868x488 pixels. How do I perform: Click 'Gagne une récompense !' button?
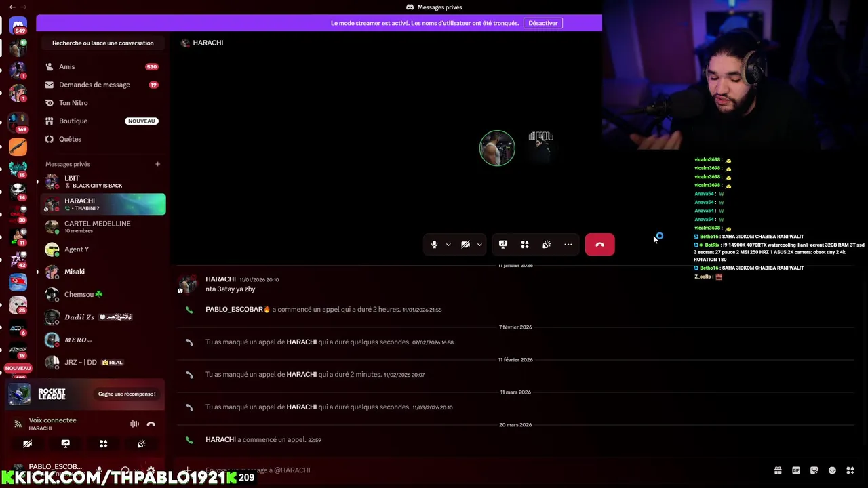[127, 394]
